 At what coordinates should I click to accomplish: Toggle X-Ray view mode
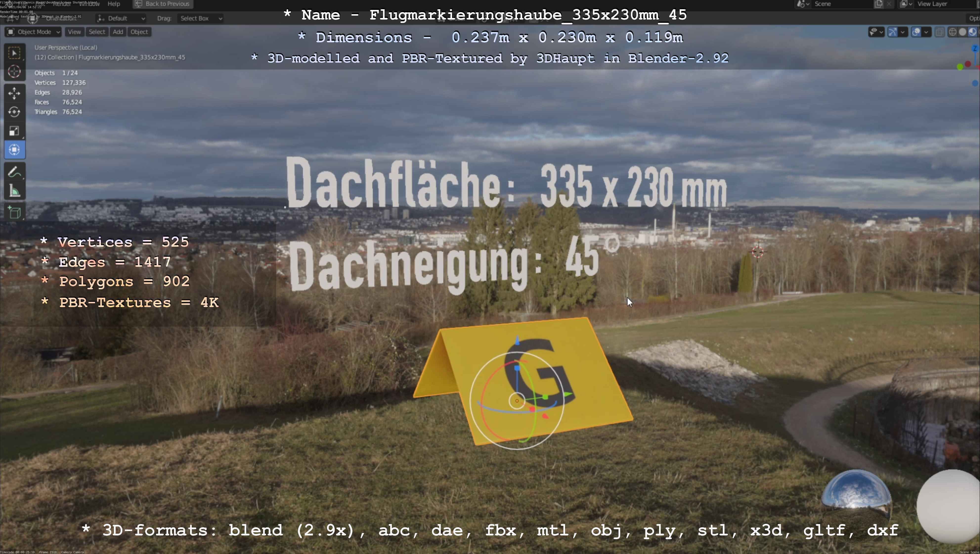tap(939, 32)
